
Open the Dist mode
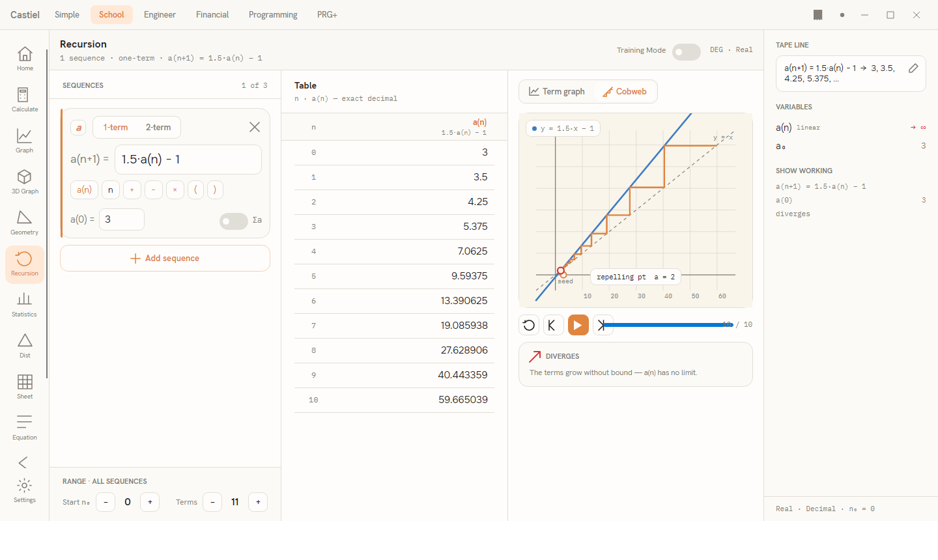click(x=25, y=346)
